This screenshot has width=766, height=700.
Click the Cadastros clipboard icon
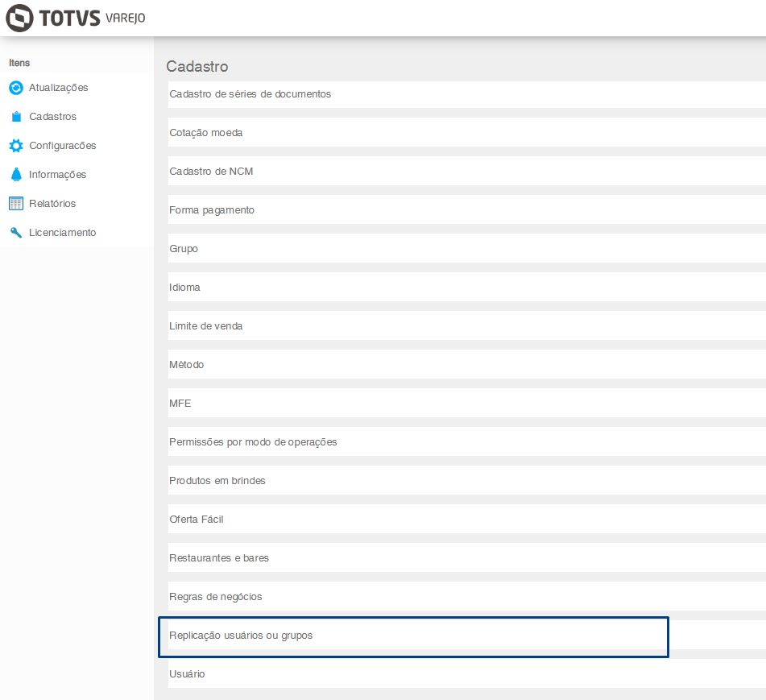(16, 117)
